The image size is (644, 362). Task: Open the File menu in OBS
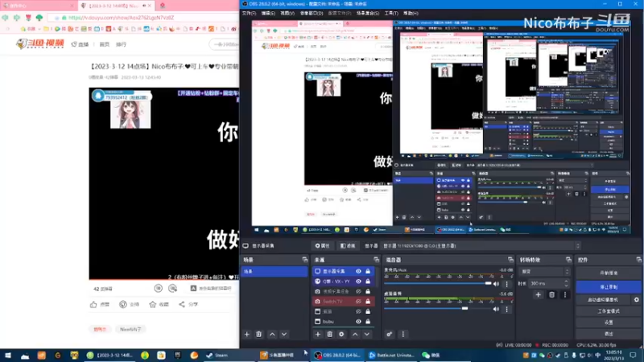[x=249, y=13]
